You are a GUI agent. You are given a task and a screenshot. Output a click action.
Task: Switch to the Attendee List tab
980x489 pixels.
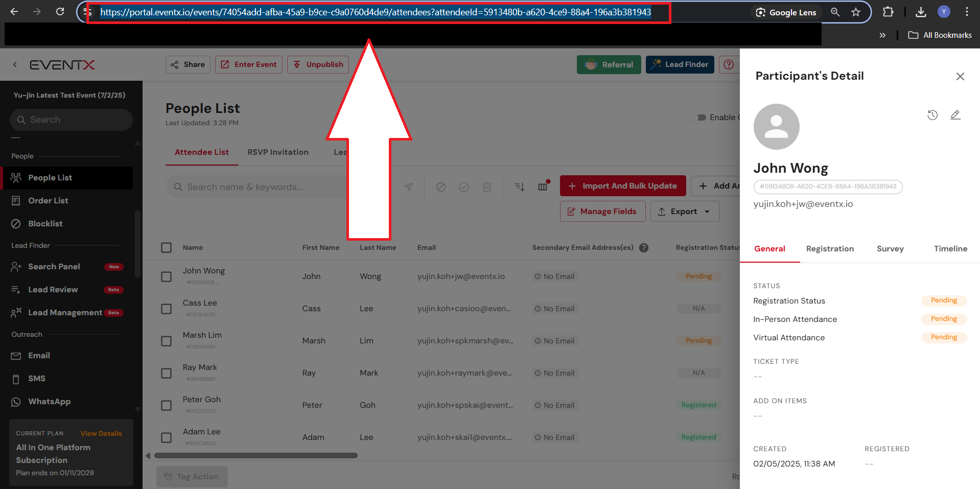(202, 152)
